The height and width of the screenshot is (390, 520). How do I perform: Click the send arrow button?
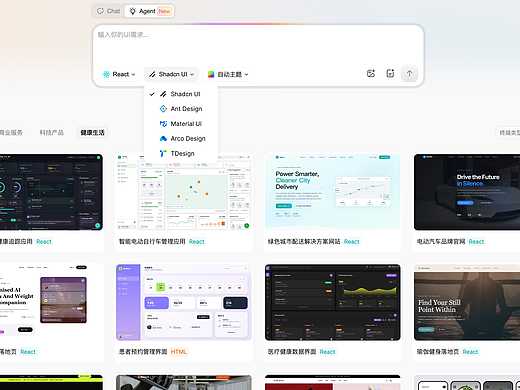[409, 73]
